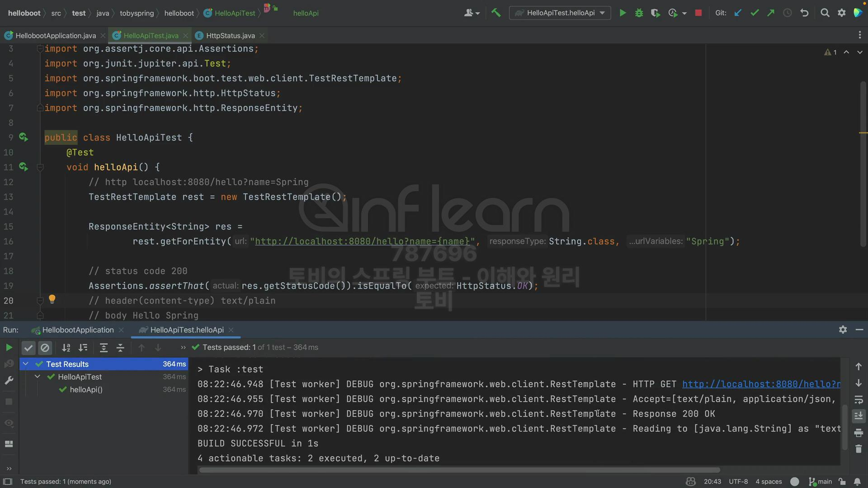Run HelloApiTest.helloApi with green play icon
The width and height of the screenshot is (868, 488).
coord(623,13)
